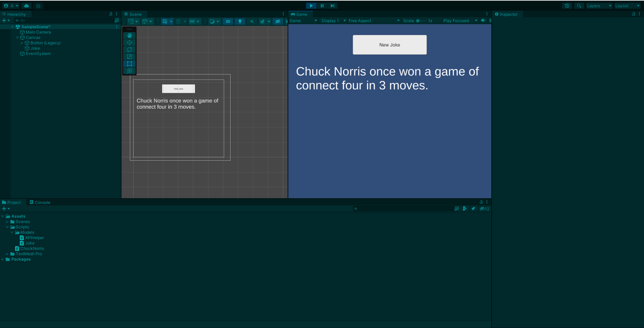Screen dimensions: 644x328
Task: Select the Hand tool in Scene view
Action: pyautogui.click(x=130, y=36)
